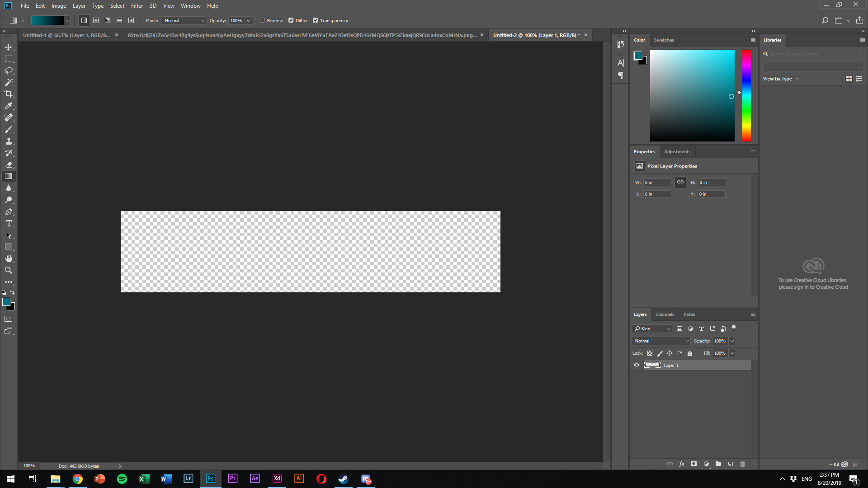Screen dimensions: 868x488
Task: Open the gradient Mode dropdown
Action: (x=184, y=20)
